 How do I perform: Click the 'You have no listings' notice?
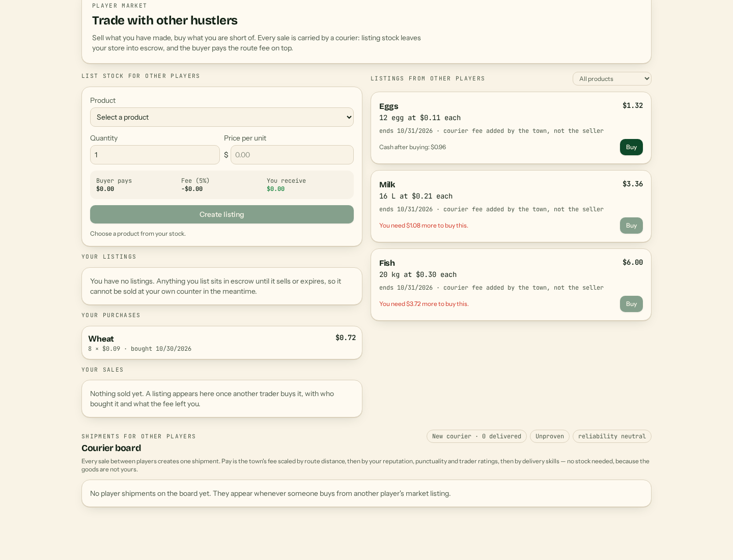click(222, 286)
